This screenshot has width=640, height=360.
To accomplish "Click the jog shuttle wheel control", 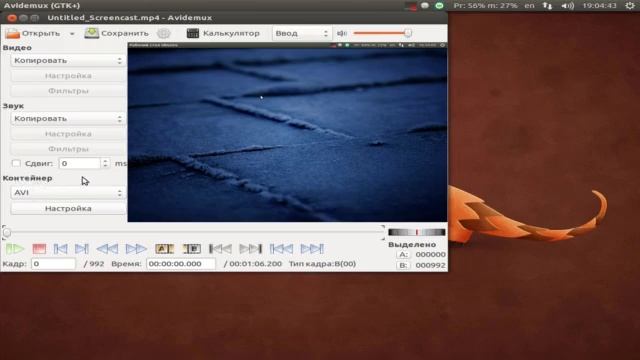I will click(417, 232).
